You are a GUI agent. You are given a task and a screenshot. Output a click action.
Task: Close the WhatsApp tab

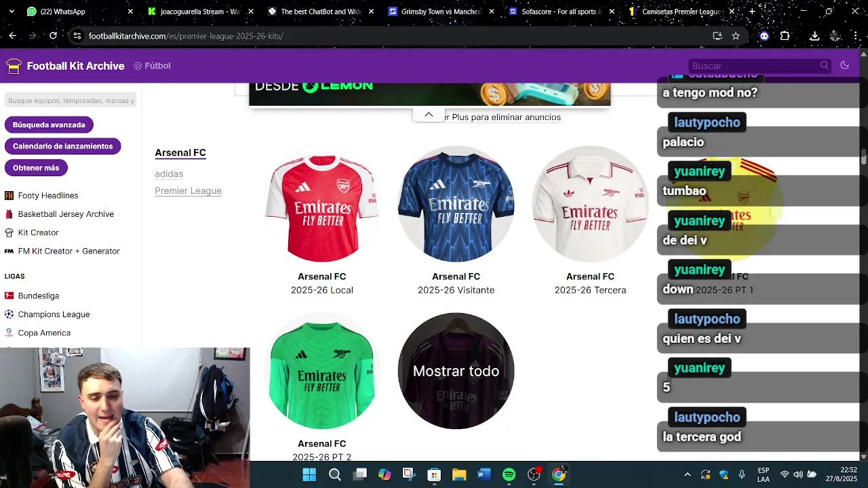[131, 12]
